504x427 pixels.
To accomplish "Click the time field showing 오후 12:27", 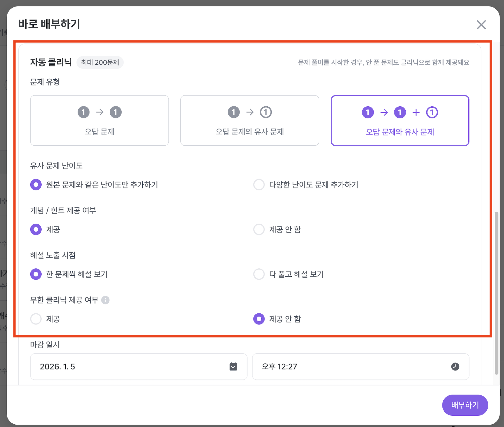I will pyautogui.click(x=339, y=367).
